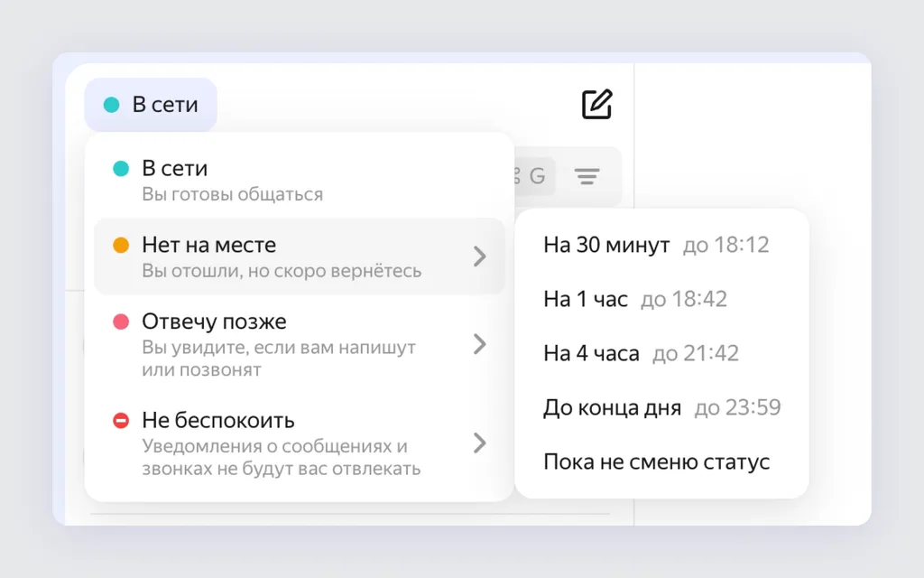Select the 'В сети' status option
Viewport: 924px width, 578px height.
pyautogui.click(x=300, y=180)
